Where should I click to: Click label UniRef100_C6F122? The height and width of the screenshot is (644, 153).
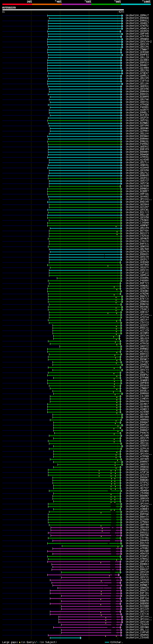pyautogui.click(x=137, y=273)
